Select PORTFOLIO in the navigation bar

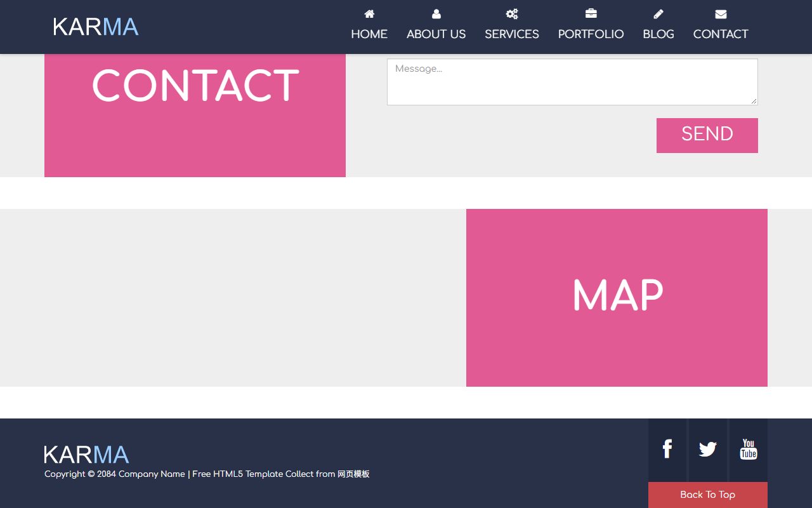click(x=591, y=34)
